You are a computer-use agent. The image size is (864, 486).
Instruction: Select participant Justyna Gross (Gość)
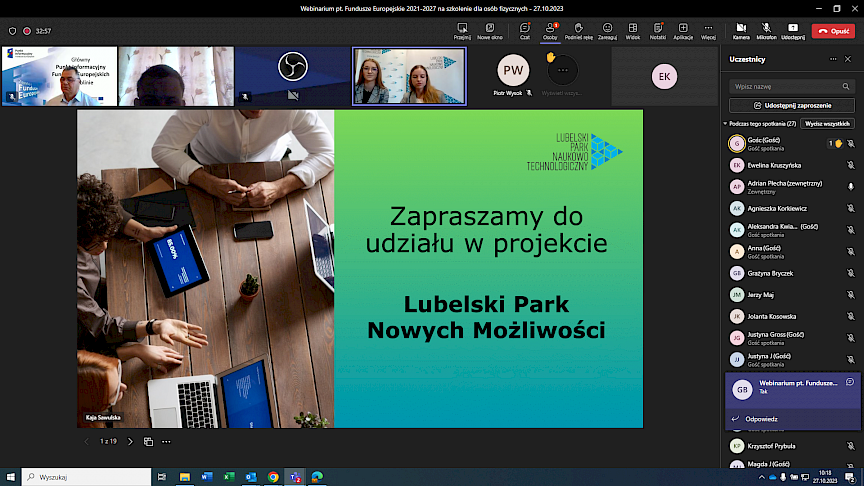[x=791, y=338]
